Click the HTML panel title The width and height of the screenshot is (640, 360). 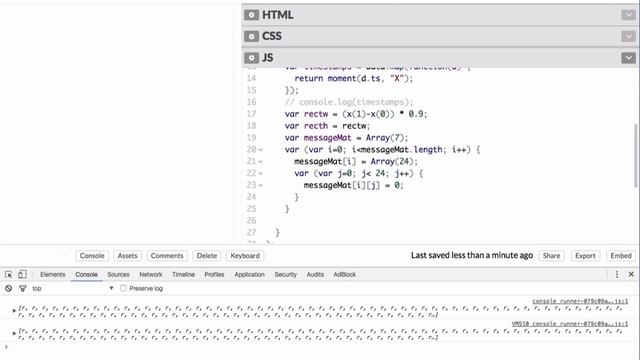278,15
